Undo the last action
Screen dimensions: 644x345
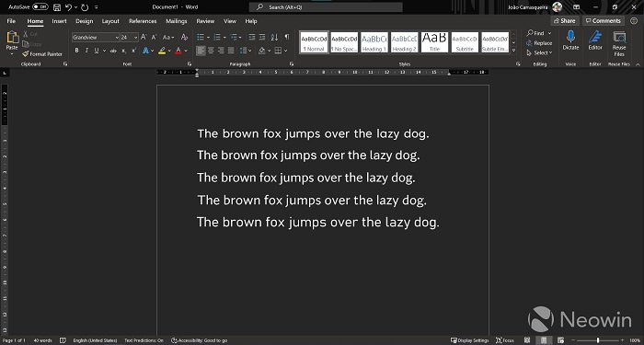[69, 7]
